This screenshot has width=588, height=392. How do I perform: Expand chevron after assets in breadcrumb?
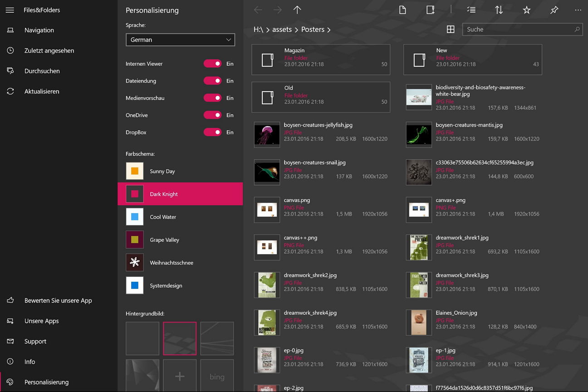coord(297,30)
